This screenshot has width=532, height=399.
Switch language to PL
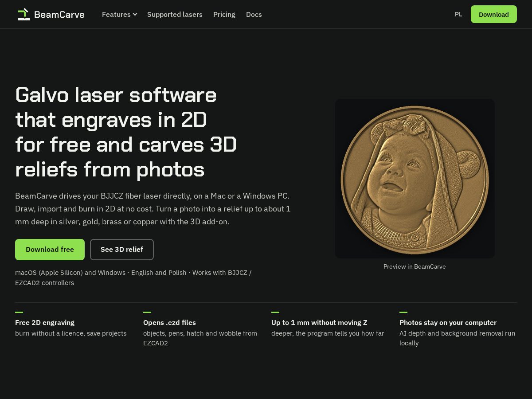point(458,14)
